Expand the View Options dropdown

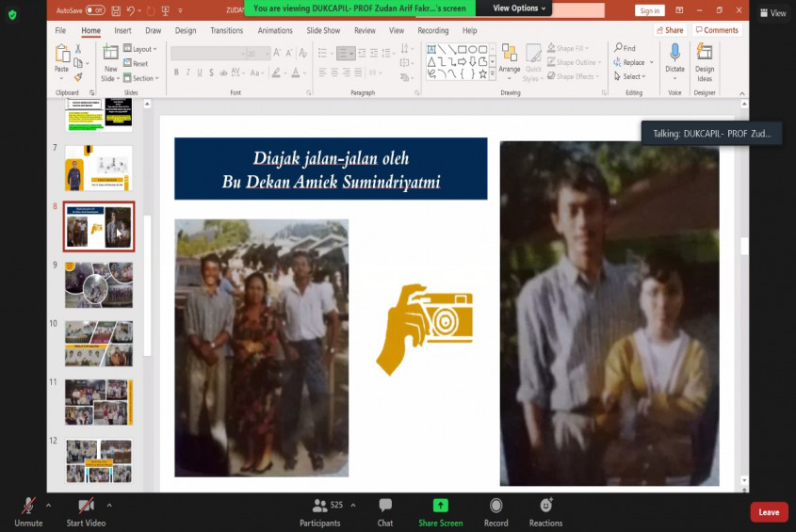[x=520, y=8]
